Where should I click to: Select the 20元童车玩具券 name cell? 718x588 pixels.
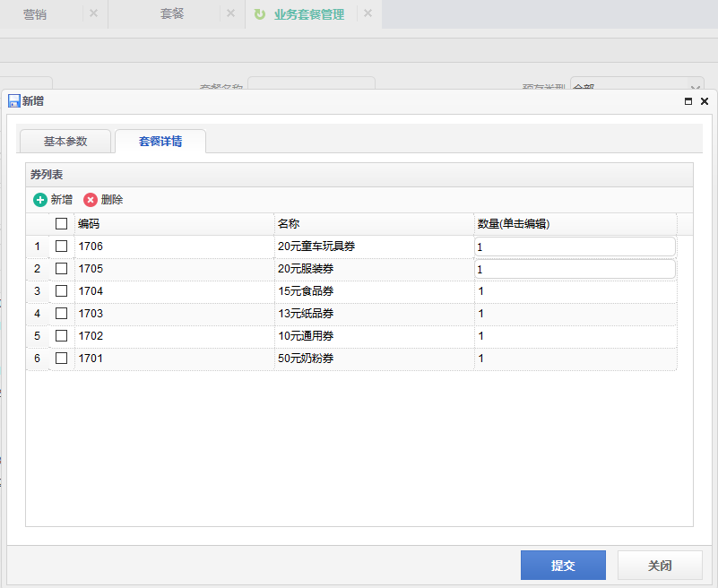click(x=374, y=246)
